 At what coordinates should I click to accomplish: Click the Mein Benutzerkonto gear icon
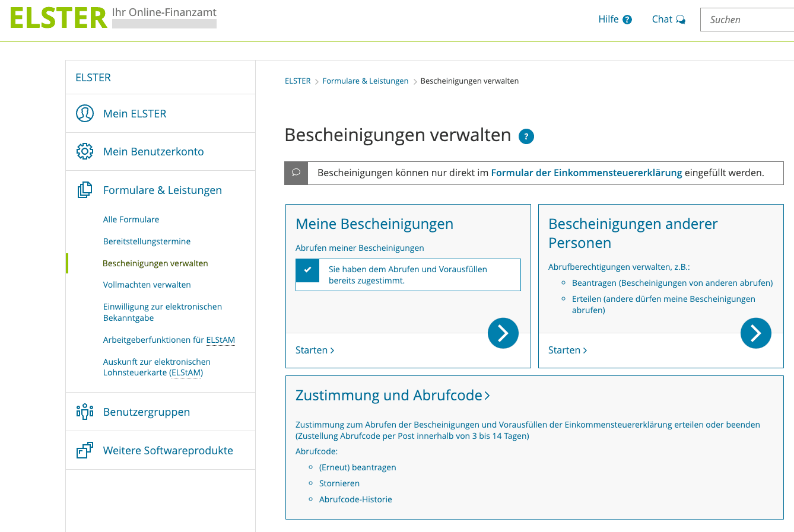pos(85,151)
